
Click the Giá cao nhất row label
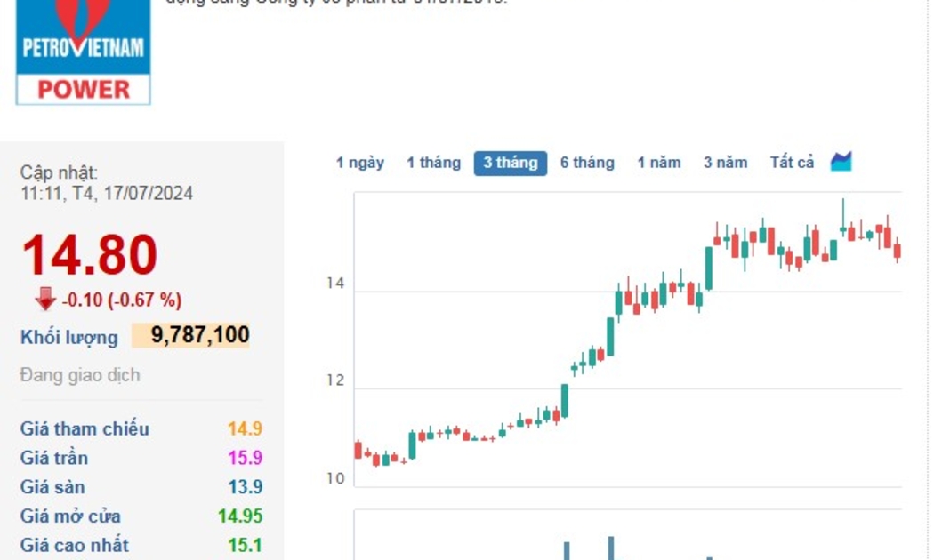[x=74, y=545]
